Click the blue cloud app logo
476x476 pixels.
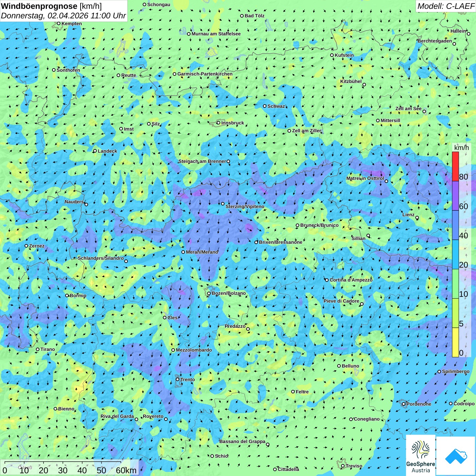456,456
